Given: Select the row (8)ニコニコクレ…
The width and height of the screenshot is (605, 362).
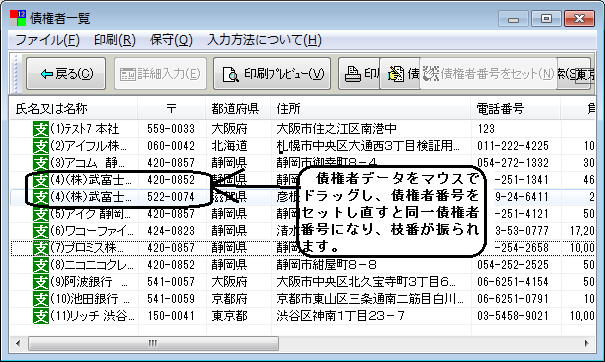Looking at the screenshot, I should point(302,265).
